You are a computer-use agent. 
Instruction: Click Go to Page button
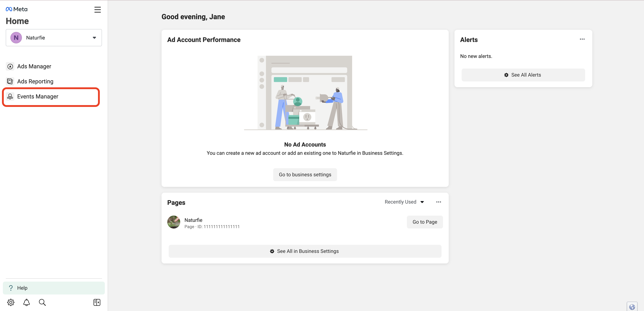point(425,222)
